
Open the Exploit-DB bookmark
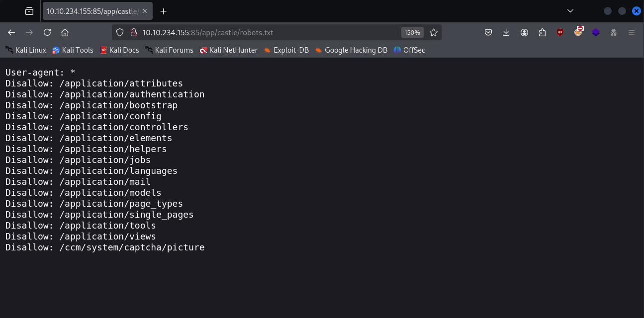(x=286, y=50)
